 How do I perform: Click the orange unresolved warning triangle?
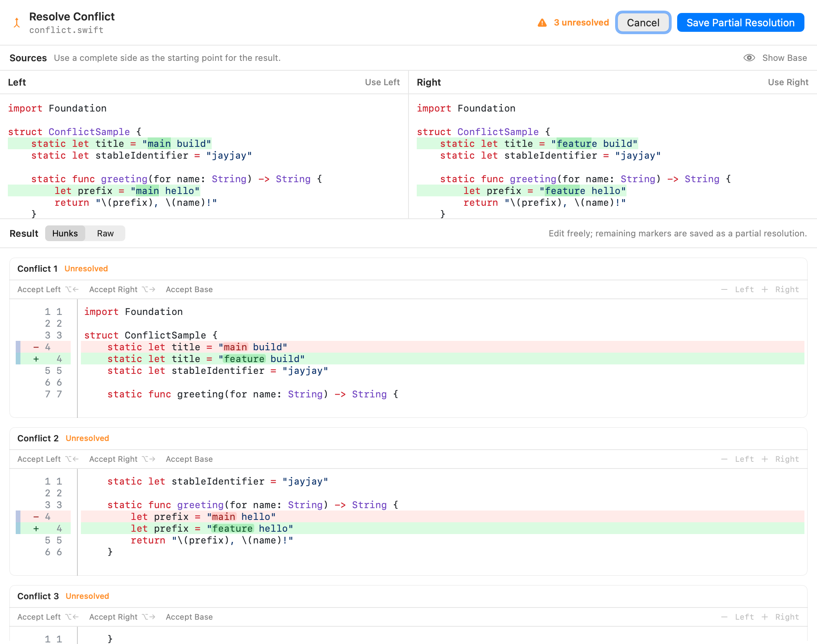point(542,23)
